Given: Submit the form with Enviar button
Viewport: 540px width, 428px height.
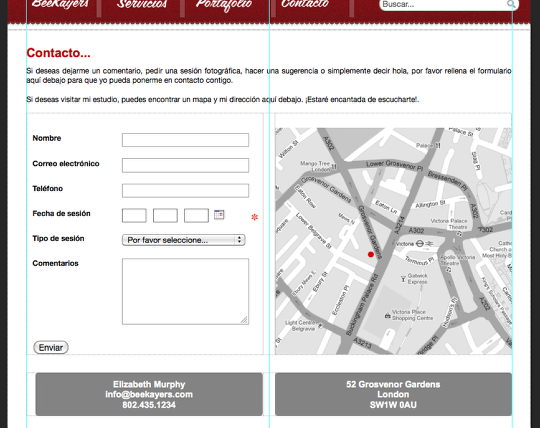Looking at the screenshot, I should 51,347.
